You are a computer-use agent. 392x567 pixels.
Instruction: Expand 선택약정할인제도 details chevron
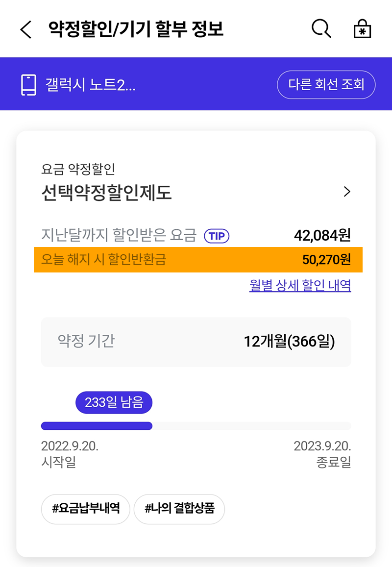coord(347,192)
